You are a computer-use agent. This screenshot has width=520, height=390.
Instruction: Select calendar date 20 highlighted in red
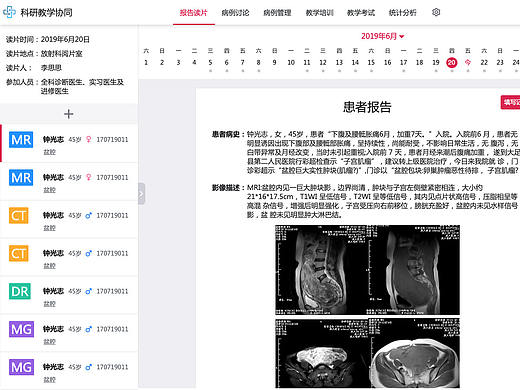click(x=452, y=62)
